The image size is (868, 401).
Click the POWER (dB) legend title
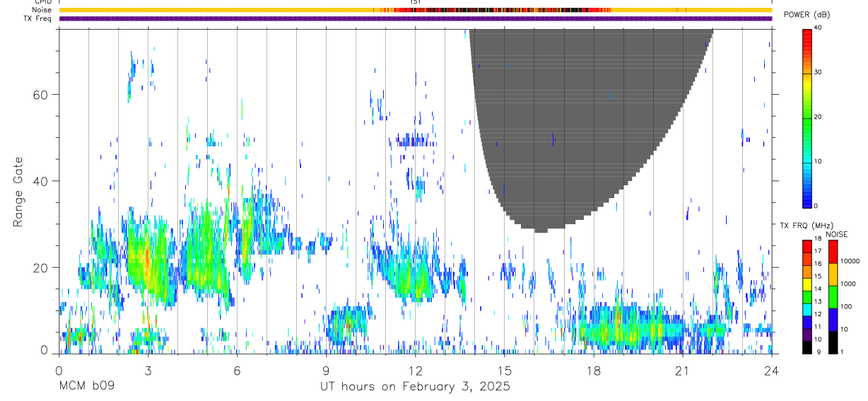807,15
